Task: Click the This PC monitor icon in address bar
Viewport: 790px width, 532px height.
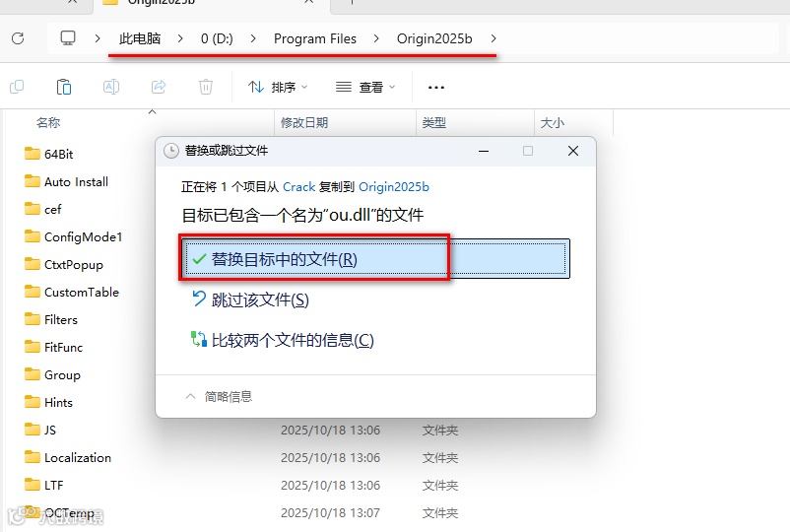Action: coord(68,38)
